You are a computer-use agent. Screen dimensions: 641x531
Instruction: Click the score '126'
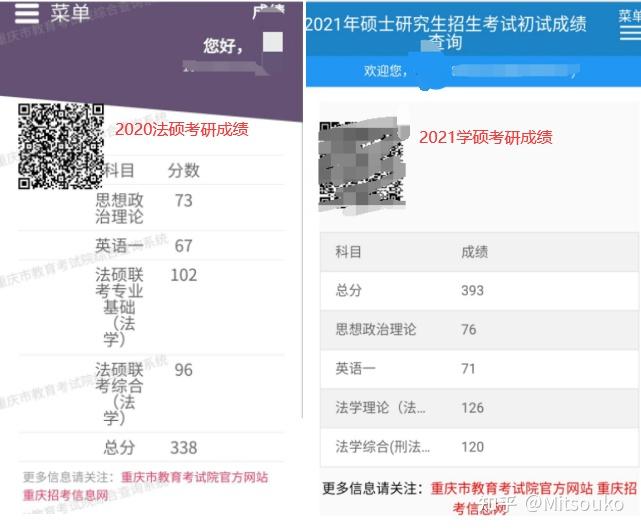point(473,408)
